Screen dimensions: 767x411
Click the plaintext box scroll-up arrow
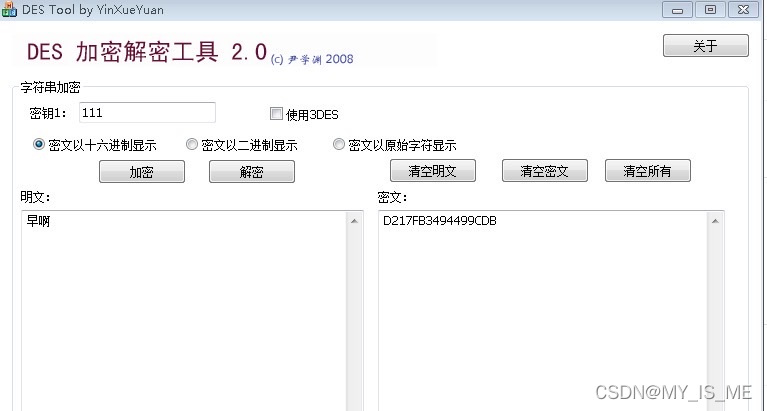click(x=354, y=221)
